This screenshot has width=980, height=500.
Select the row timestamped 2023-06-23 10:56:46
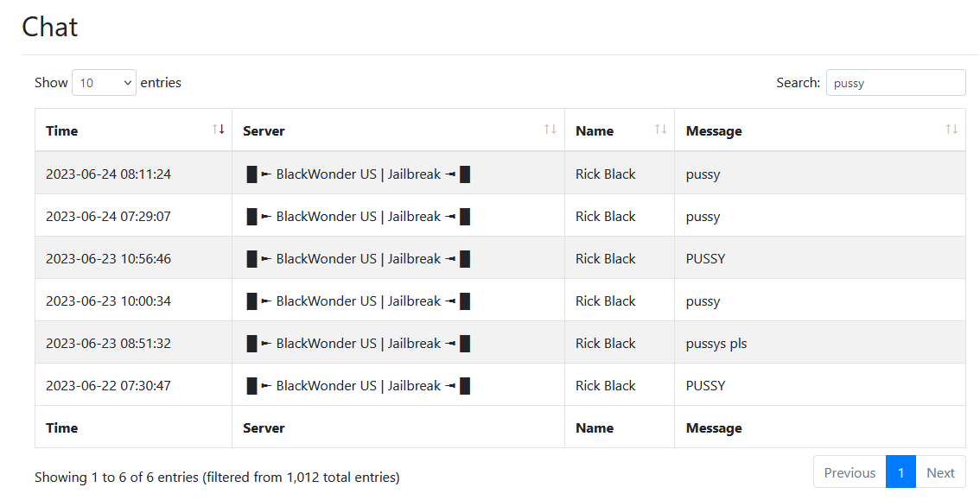pos(500,258)
